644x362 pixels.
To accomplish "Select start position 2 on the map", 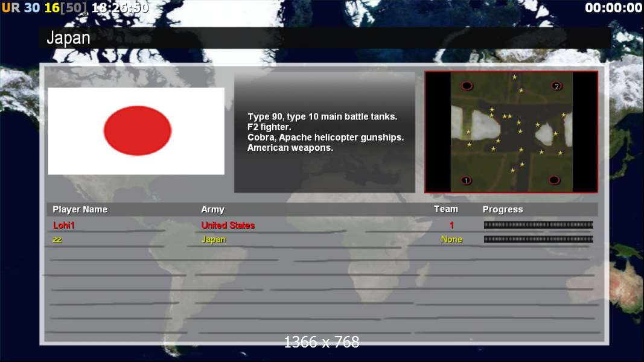I will pos(556,86).
